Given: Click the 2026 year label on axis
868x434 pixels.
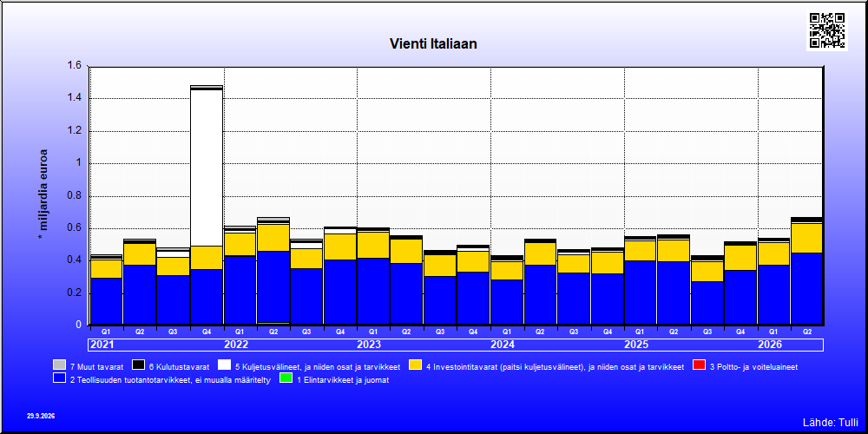Looking at the screenshot, I should [x=770, y=345].
